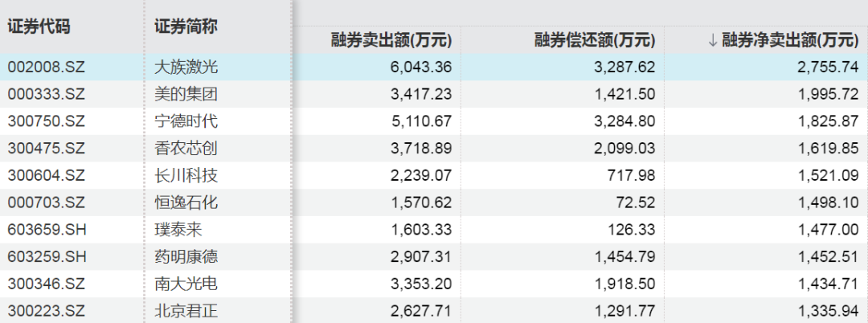Click sell amount 2,239.07 for 长川科技
This screenshot has height=323, width=868.
click(x=421, y=176)
